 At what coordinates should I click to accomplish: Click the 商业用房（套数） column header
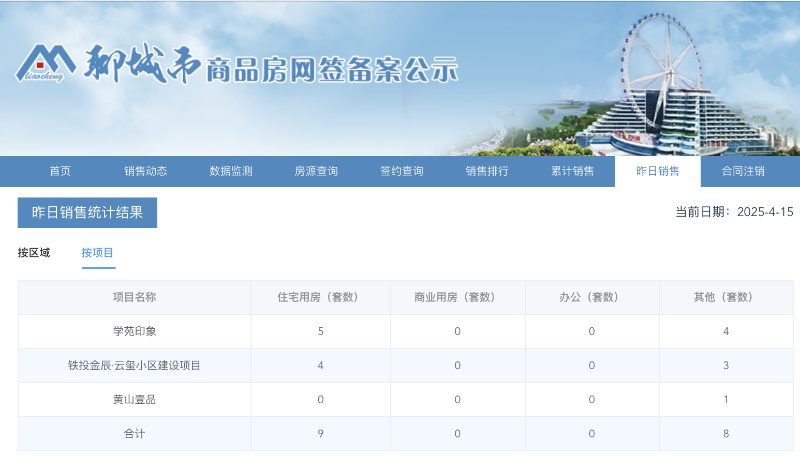pos(457,297)
